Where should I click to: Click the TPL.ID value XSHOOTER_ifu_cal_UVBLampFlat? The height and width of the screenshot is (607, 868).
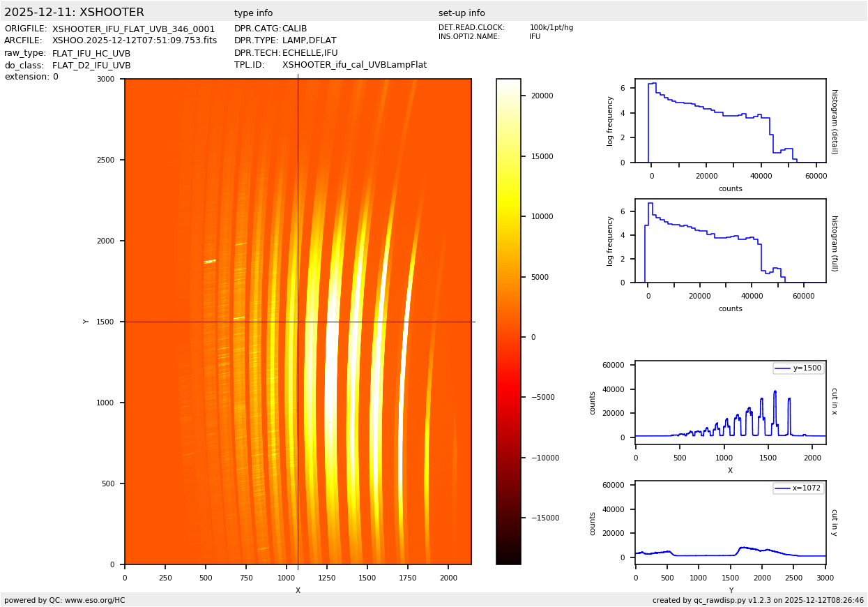tap(354, 65)
